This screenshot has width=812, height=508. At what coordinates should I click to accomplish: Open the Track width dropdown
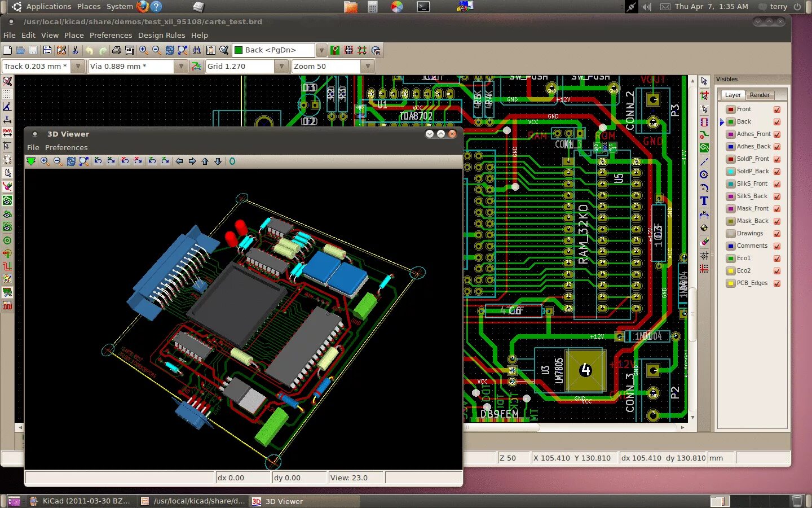tap(79, 67)
